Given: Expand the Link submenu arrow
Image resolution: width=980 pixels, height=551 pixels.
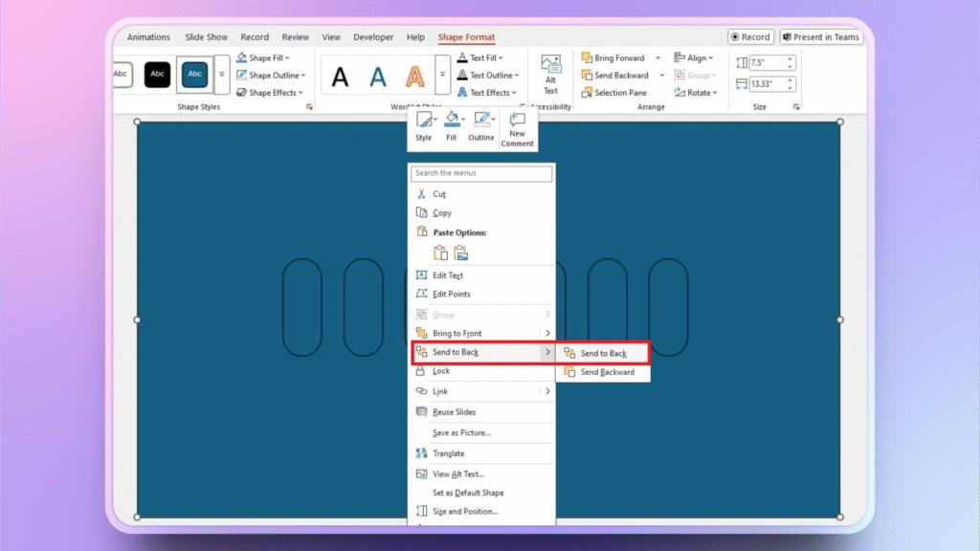Looking at the screenshot, I should coord(547,391).
